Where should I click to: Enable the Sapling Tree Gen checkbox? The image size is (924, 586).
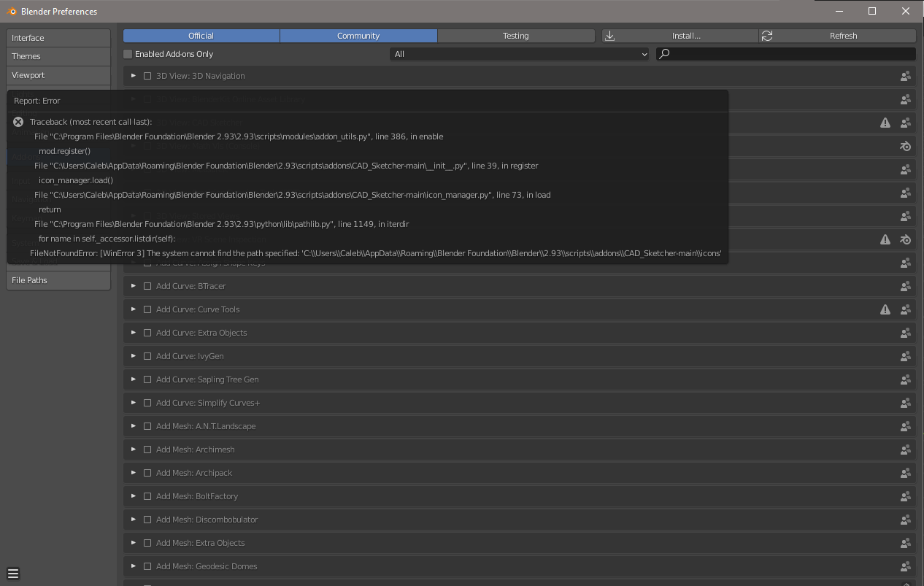pyautogui.click(x=147, y=379)
